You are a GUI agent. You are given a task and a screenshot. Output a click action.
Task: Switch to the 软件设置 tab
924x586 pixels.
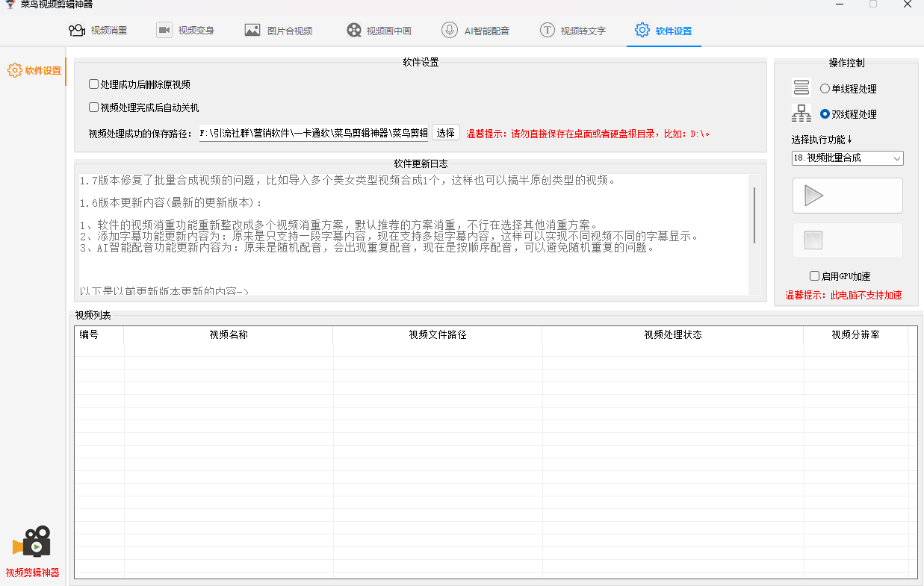coord(663,31)
